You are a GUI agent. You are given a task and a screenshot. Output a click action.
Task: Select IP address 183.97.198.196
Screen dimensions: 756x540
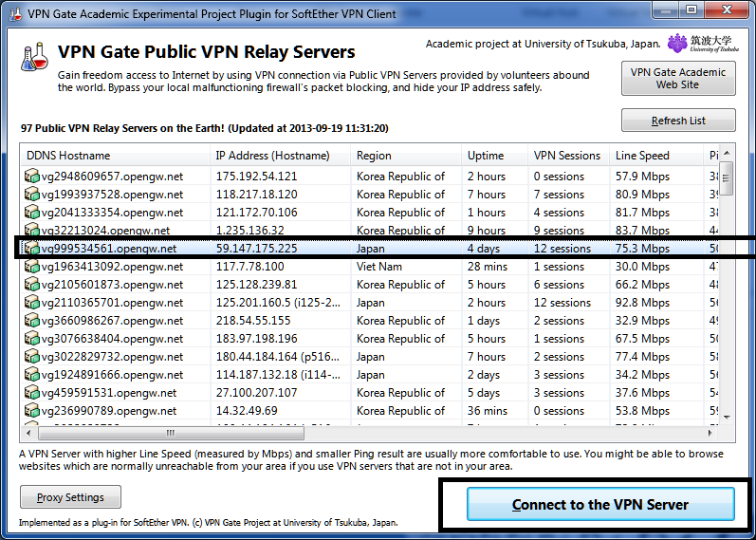click(256, 338)
